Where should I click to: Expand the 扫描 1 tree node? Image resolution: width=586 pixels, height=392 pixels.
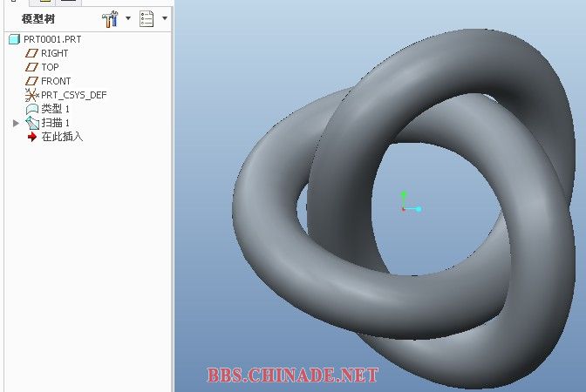16,123
